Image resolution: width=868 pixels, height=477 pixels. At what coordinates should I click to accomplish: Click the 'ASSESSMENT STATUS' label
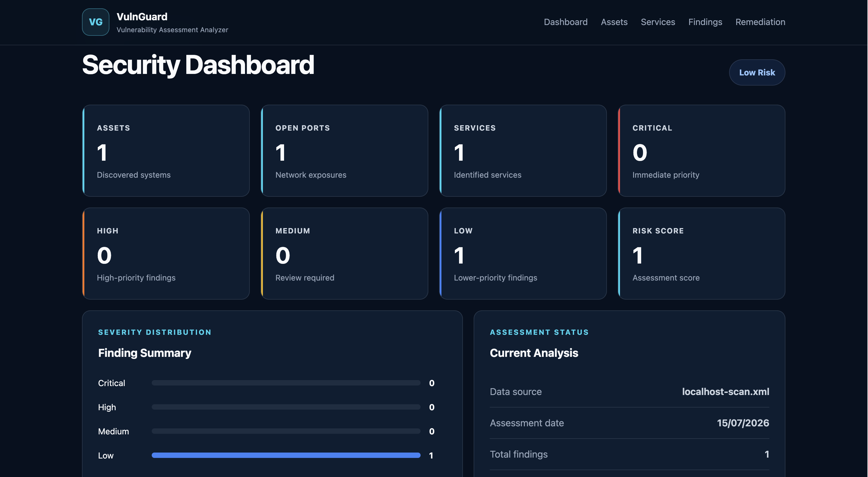click(x=539, y=332)
